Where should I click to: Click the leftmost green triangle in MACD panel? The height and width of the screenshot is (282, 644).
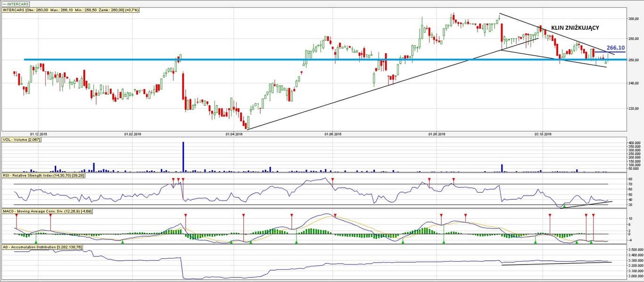pyautogui.click(x=36, y=241)
